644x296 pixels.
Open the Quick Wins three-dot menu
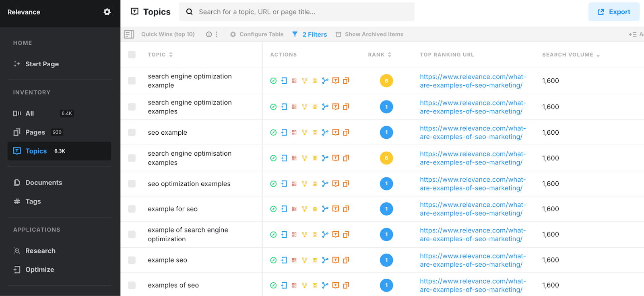coord(217,35)
